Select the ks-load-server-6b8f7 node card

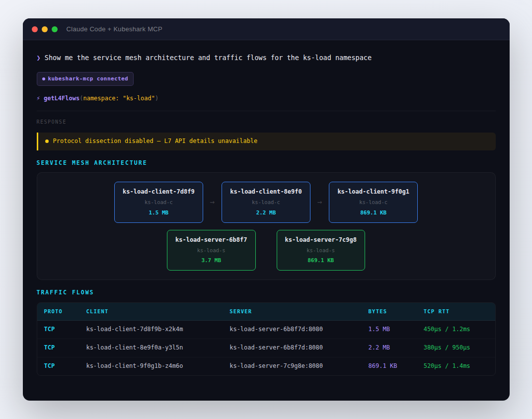pos(212,250)
